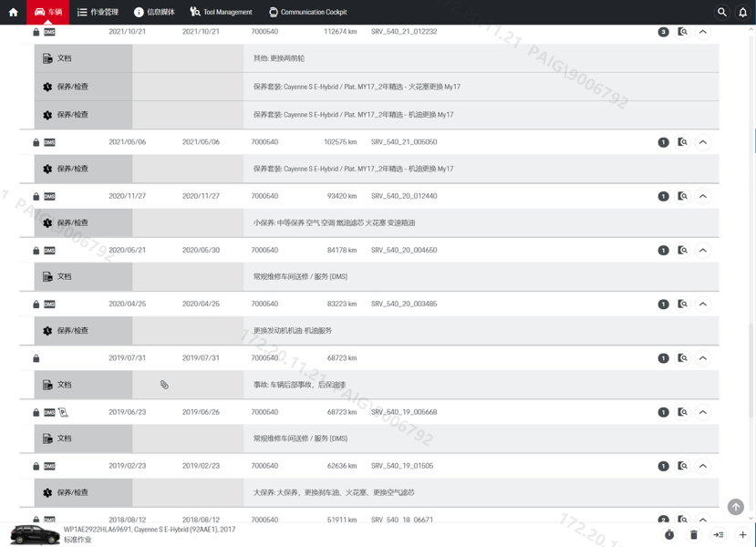Click mileage 112674 km cell

340,32
